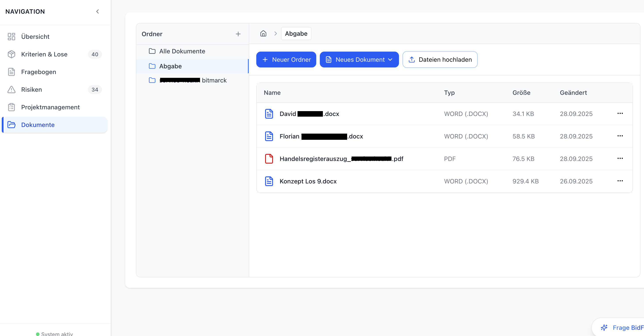Open more options for Konzept Los 9.docx
This screenshot has height=336, width=644.
(x=620, y=181)
